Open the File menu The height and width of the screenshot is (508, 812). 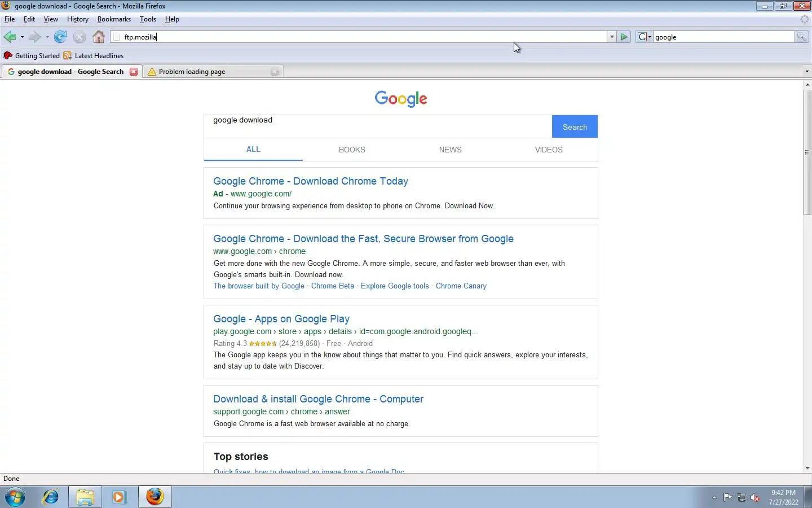click(10, 19)
